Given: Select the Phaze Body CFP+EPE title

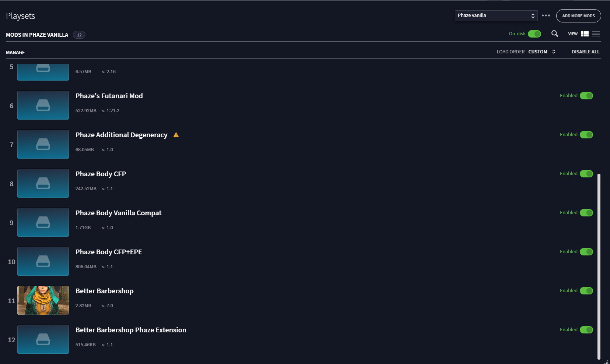Looking at the screenshot, I should (x=109, y=252).
